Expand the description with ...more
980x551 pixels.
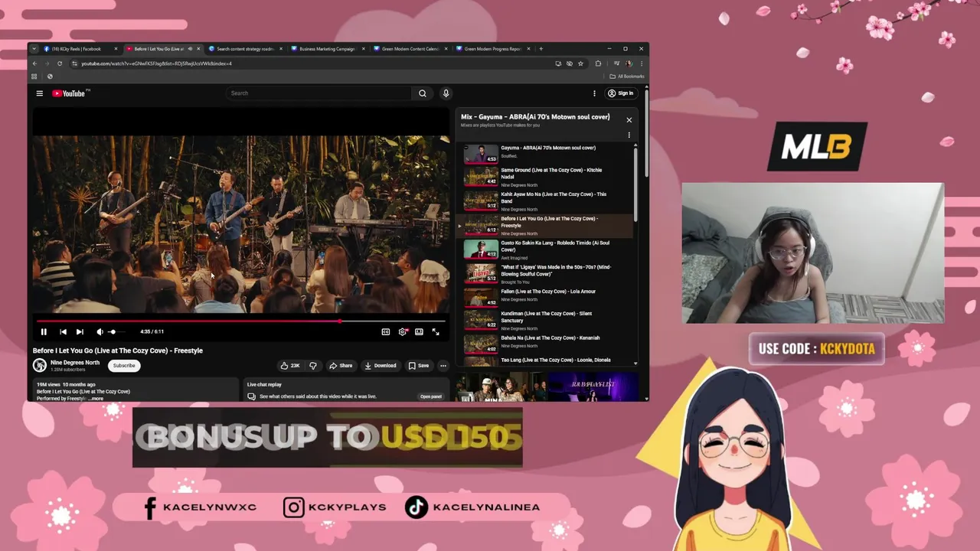[x=96, y=399]
